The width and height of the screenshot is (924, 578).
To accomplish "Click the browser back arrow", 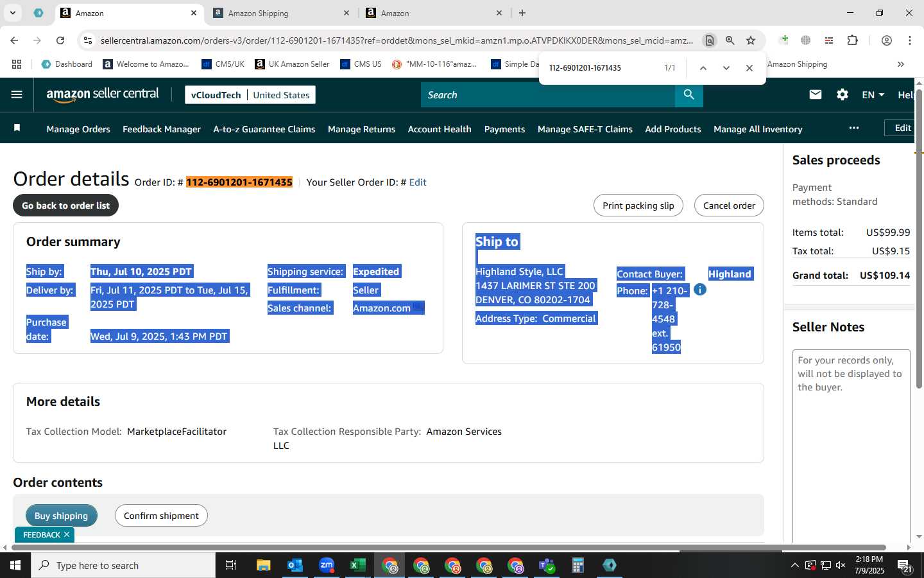I will pos(14,40).
